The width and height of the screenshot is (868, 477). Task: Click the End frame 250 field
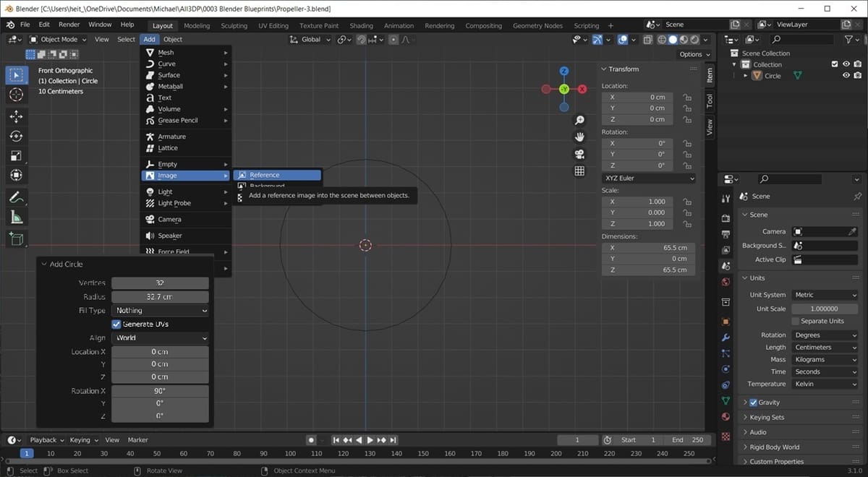point(686,439)
